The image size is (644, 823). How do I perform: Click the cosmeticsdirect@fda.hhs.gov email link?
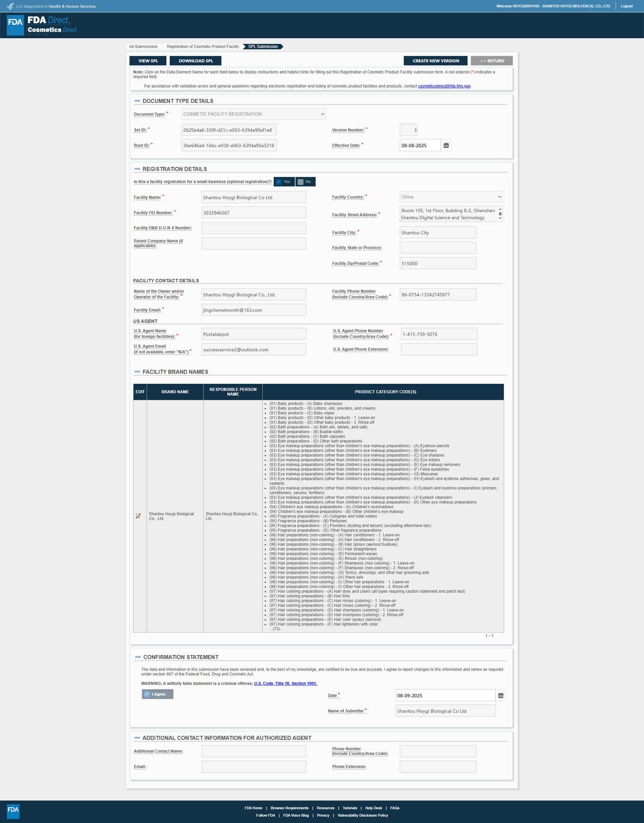(x=444, y=86)
